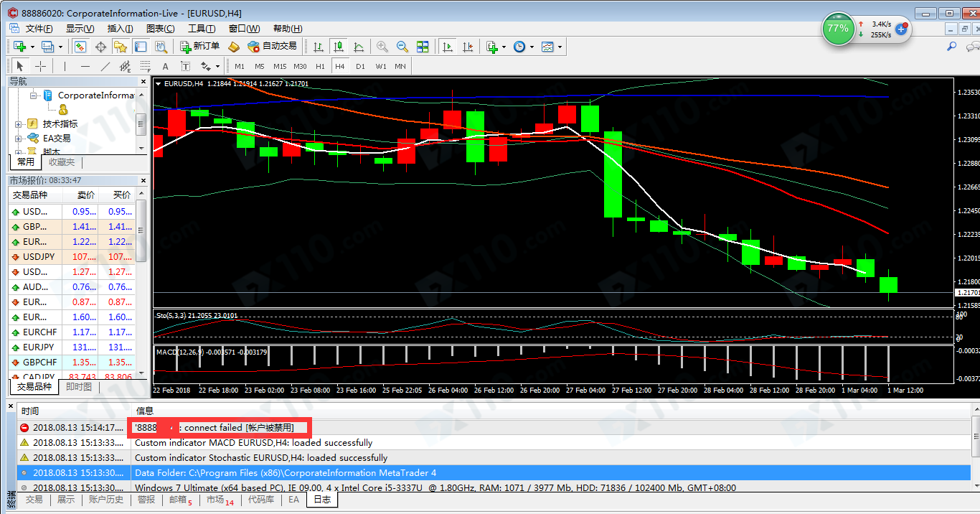Collapse CorporateInformation account node

[x=33, y=95]
